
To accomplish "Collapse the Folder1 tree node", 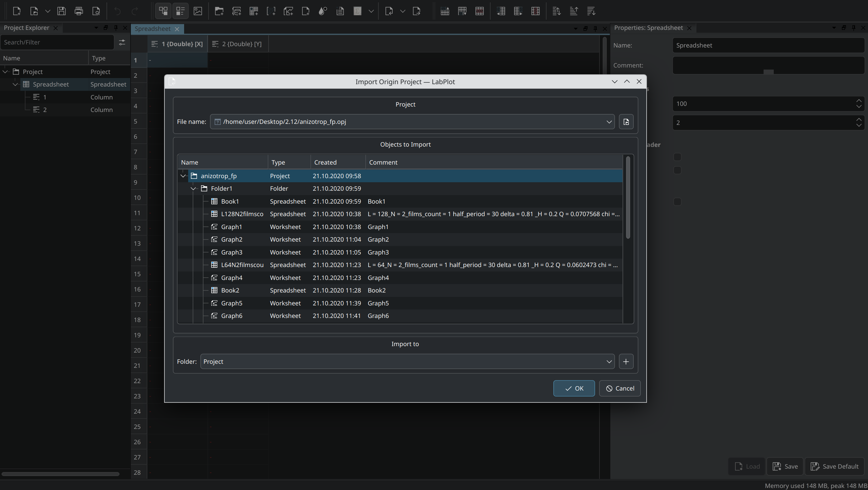I will click(x=193, y=189).
